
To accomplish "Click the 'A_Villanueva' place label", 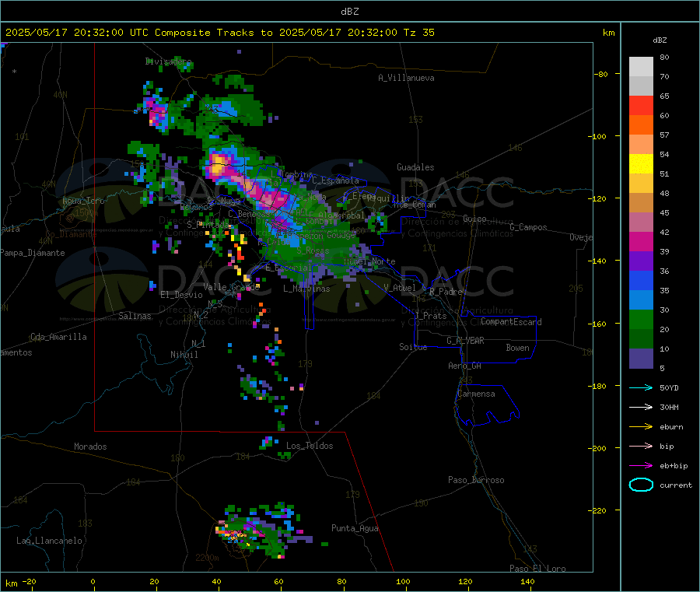I will point(406,78).
